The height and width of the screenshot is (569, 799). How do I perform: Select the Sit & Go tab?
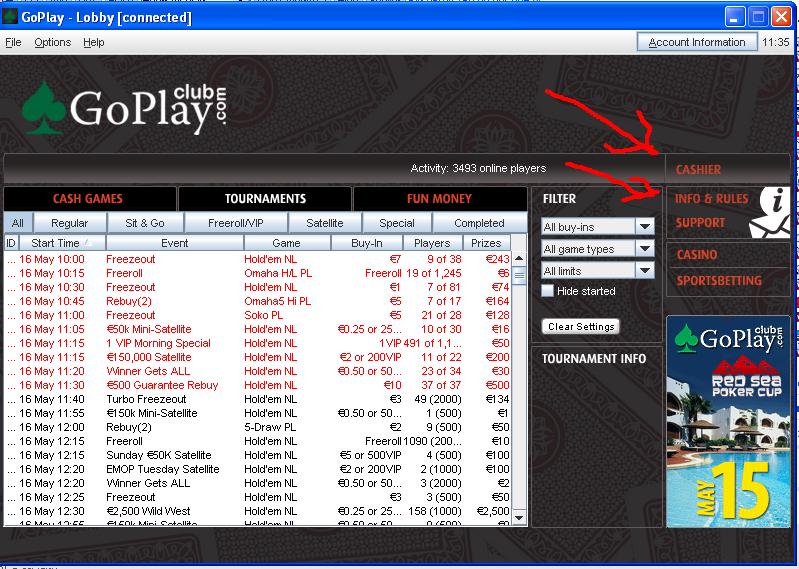coord(145,223)
